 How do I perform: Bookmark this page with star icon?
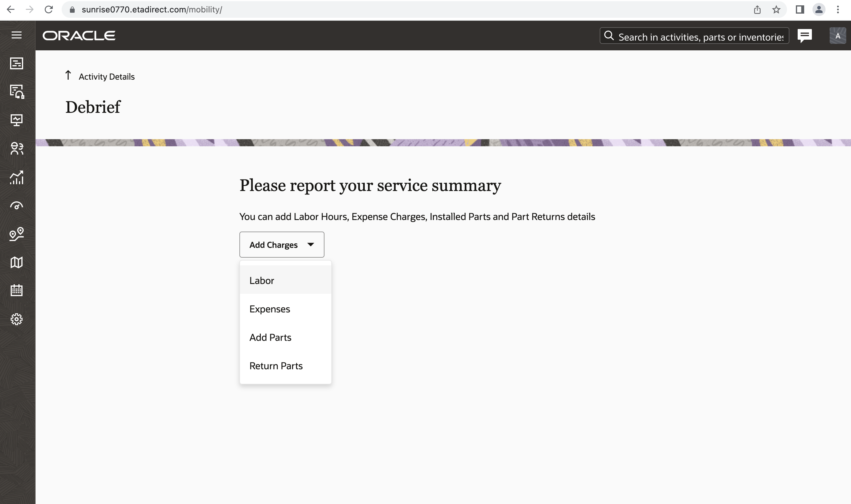[x=776, y=9]
